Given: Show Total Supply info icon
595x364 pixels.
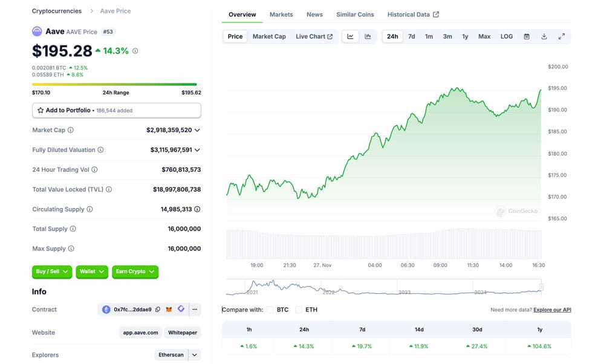Looking at the screenshot, I should coord(73,229).
